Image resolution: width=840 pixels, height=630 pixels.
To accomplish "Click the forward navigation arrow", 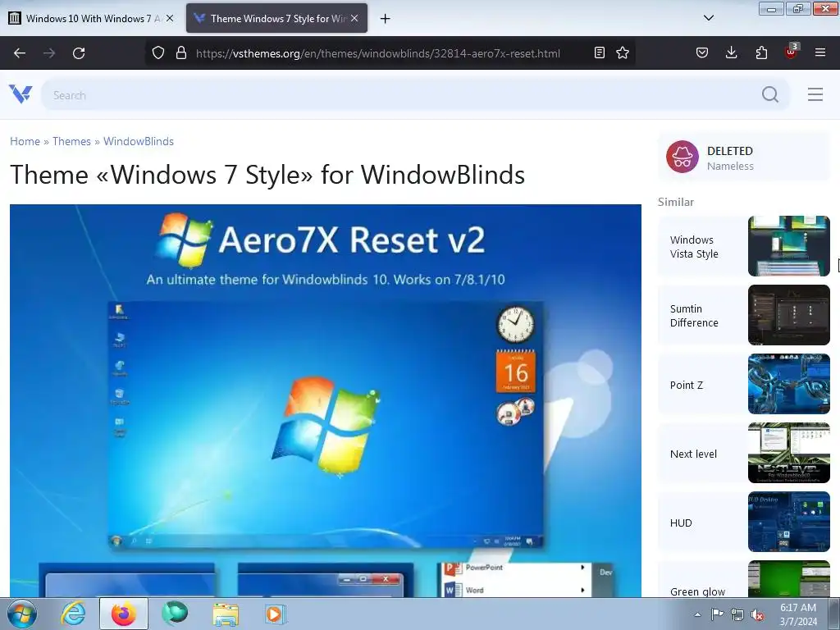I will click(49, 53).
